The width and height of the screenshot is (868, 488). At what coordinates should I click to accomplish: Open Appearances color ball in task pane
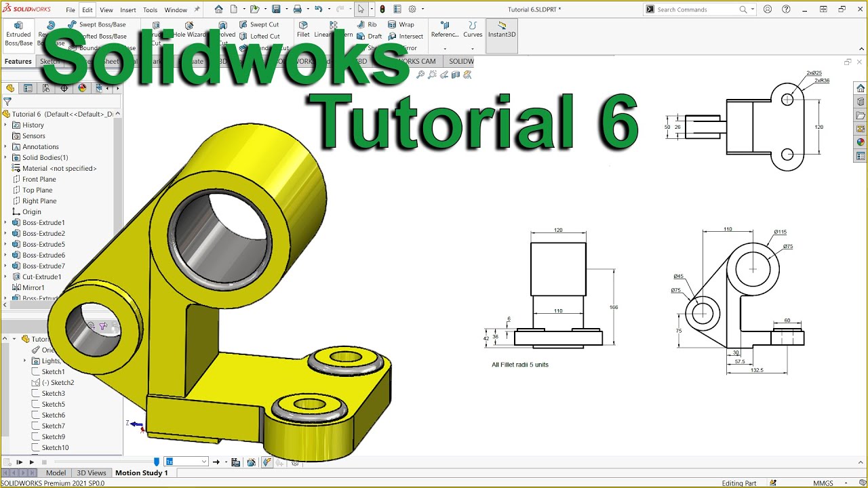tap(861, 142)
